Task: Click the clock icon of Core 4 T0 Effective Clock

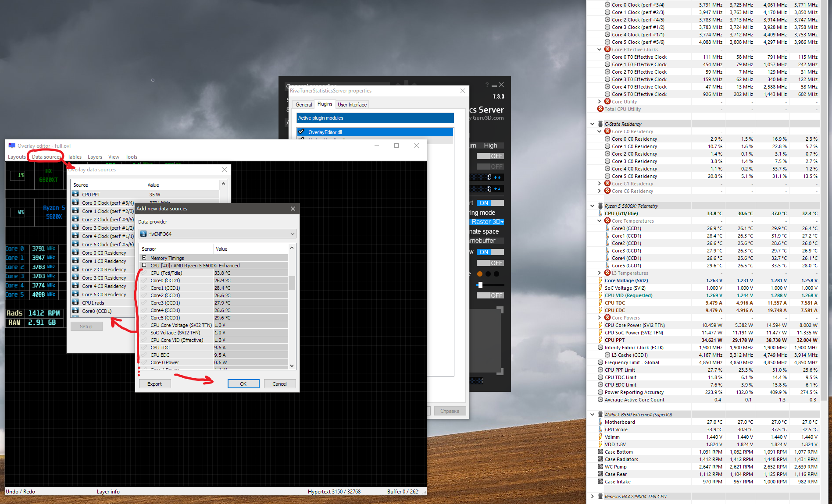Action: (607, 87)
